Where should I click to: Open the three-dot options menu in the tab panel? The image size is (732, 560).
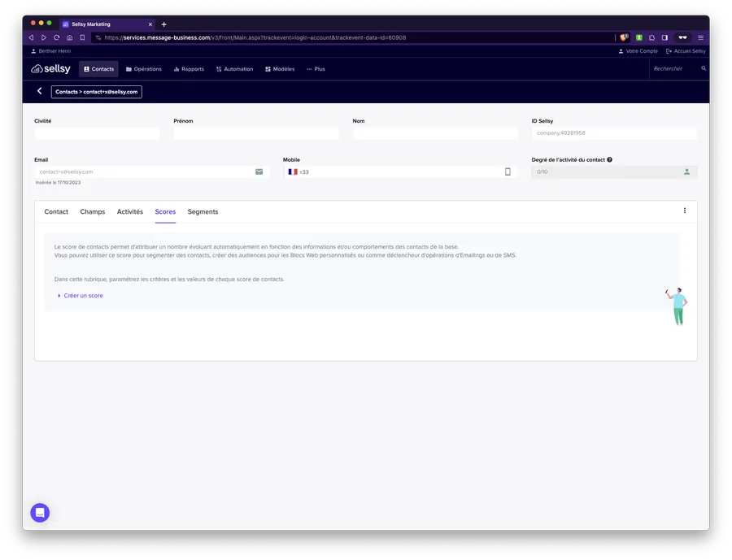[684, 211]
